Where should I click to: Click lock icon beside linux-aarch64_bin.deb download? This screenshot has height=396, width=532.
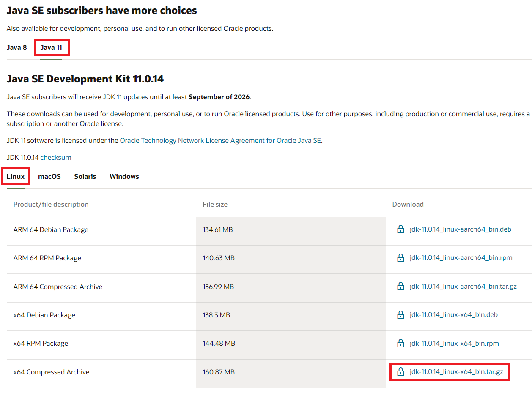(x=400, y=229)
